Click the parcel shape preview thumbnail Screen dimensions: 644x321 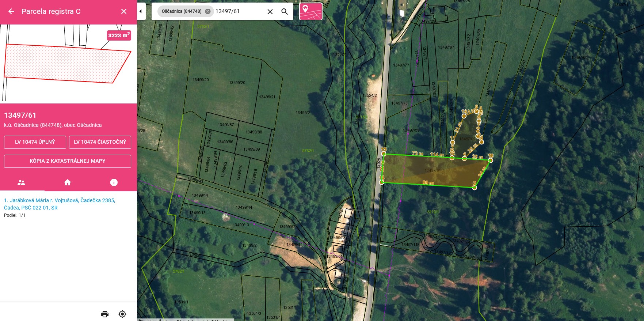tap(68, 64)
